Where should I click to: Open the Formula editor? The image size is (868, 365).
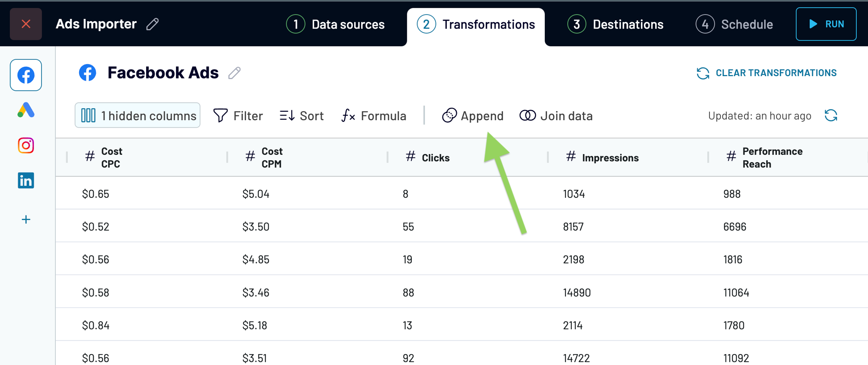tap(374, 116)
